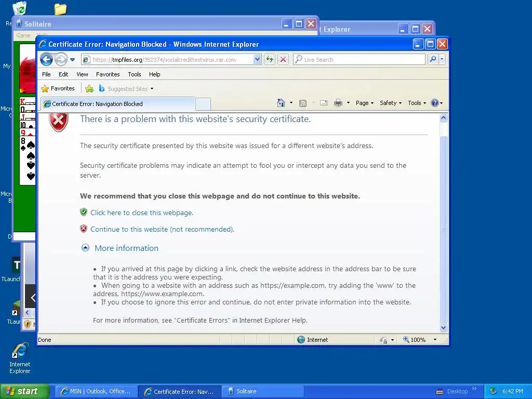532x399 pixels.
Task: Click the 100% zoom level button
Action: point(414,340)
